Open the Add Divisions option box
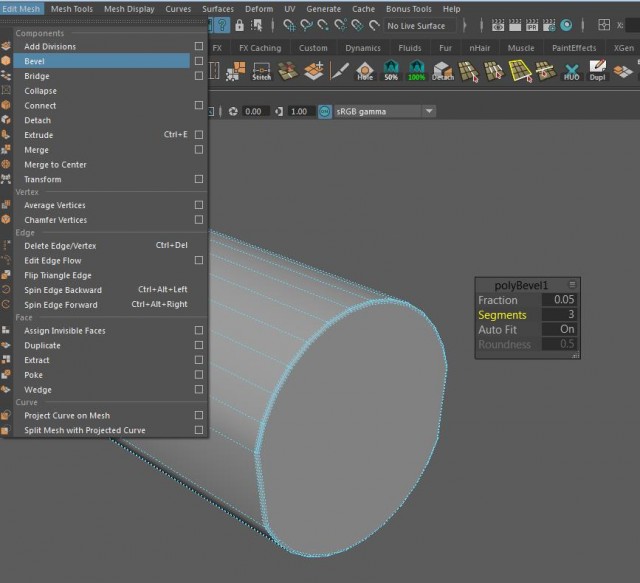The height and width of the screenshot is (583, 640). [x=199, y=46]
